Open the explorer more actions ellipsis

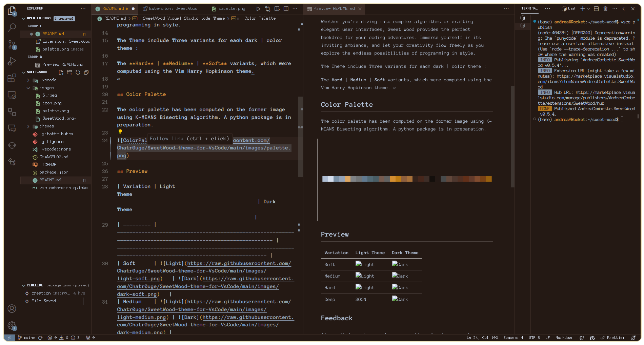coord(83,8)
